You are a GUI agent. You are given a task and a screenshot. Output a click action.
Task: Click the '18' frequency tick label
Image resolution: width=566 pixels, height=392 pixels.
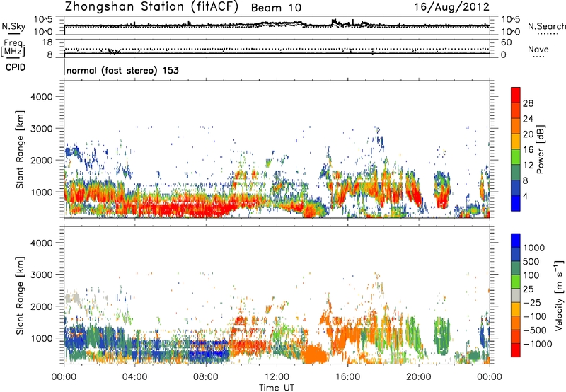(47, 42)
